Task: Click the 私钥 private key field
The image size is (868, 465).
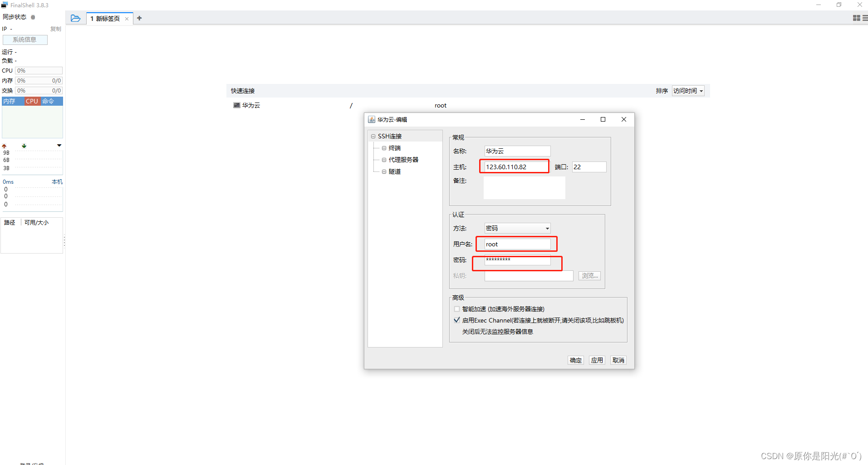Action: (x=529, y=276)
